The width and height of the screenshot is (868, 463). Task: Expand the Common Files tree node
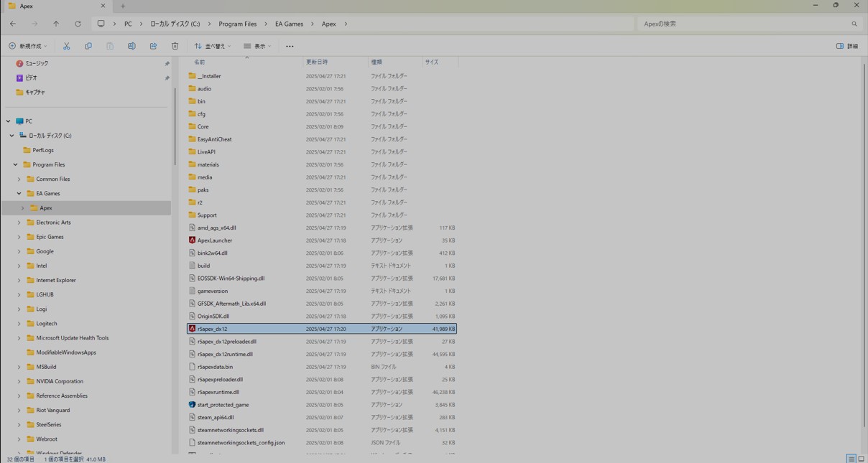(19, 179)
